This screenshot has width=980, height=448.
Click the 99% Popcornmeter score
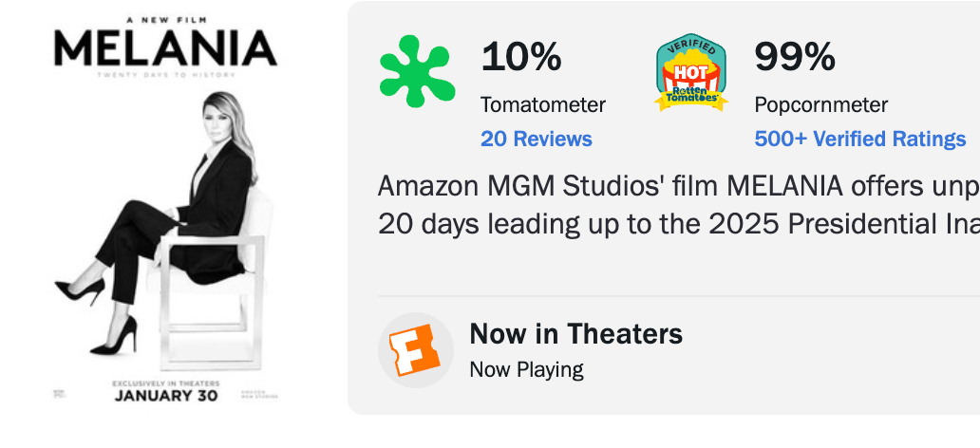[795, 58]
